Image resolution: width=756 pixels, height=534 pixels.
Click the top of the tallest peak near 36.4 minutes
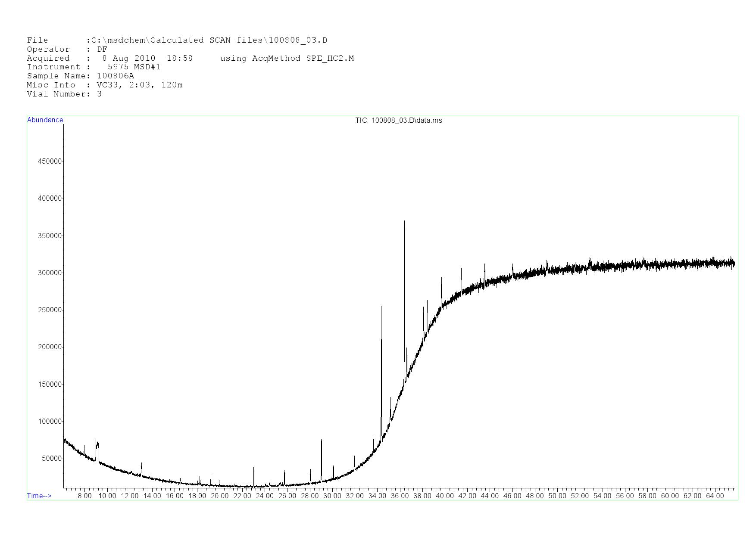tap(404, 222)
